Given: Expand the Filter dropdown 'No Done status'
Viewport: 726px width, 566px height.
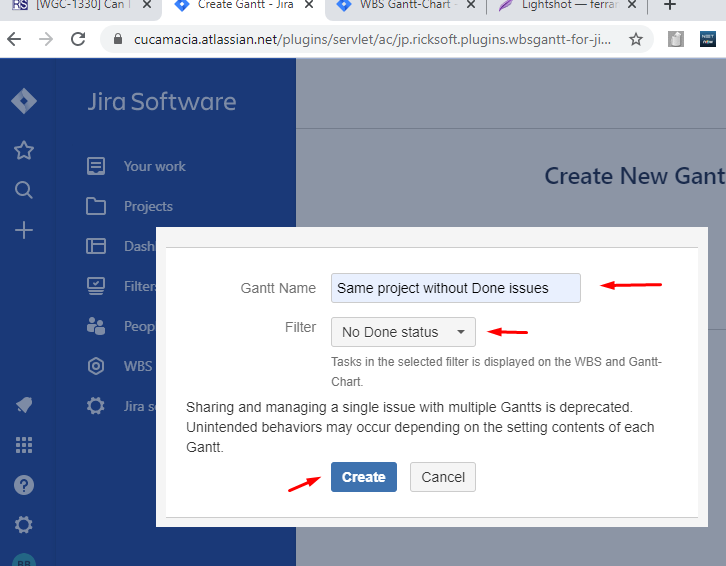Looking at the screenshot, I should (403, 332).
